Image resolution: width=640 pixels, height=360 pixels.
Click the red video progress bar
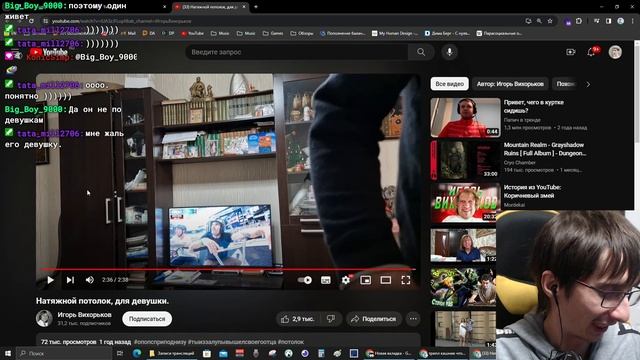coord(228,269)
